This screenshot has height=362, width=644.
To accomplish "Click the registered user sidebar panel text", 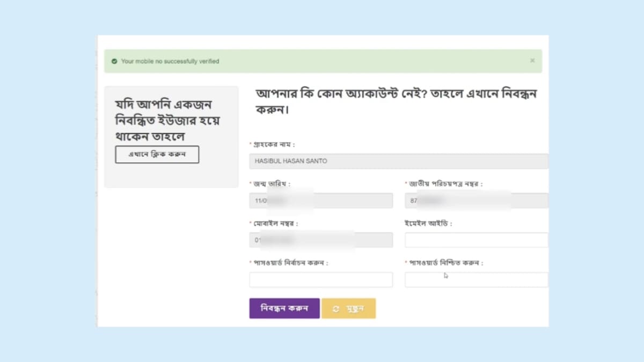I will tap(166, 119).
